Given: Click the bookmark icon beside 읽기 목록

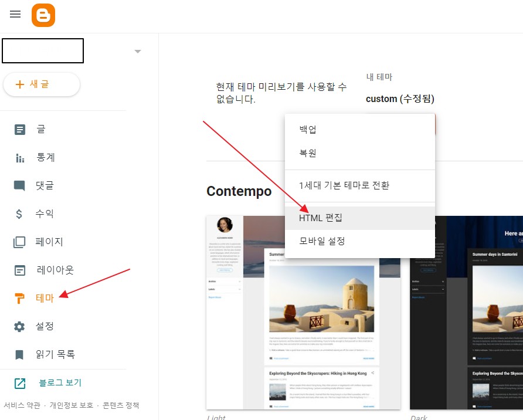Looking at the screenshot, I should coord(19,355).
